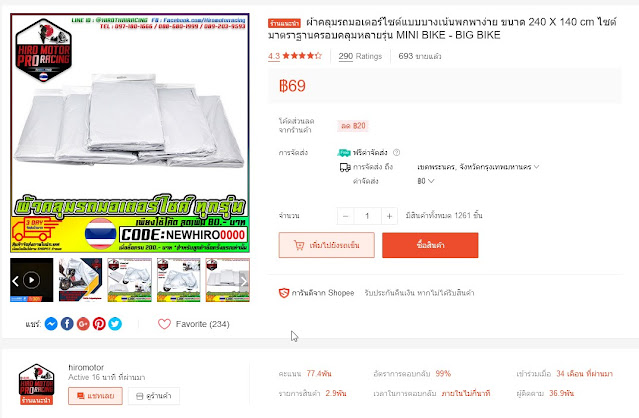Viewport: 639px width, 418px height.
Task: Click the orange buy now button
Action: (x=430, y=245)
